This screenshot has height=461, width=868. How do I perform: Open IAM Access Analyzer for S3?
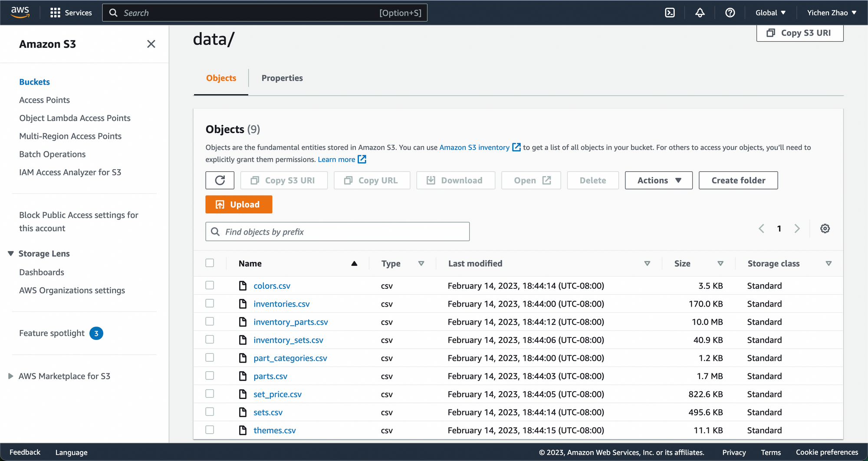(x=70, y=172)
